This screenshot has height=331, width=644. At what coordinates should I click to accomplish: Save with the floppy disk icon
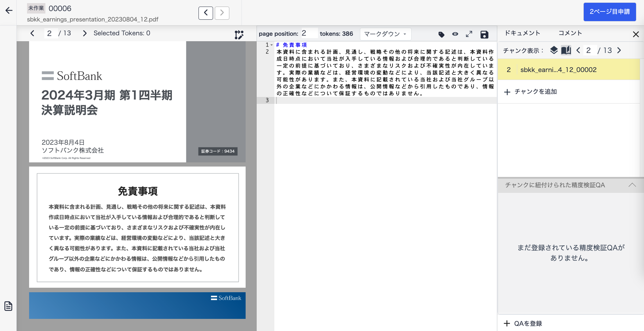[x=484, y=34]
